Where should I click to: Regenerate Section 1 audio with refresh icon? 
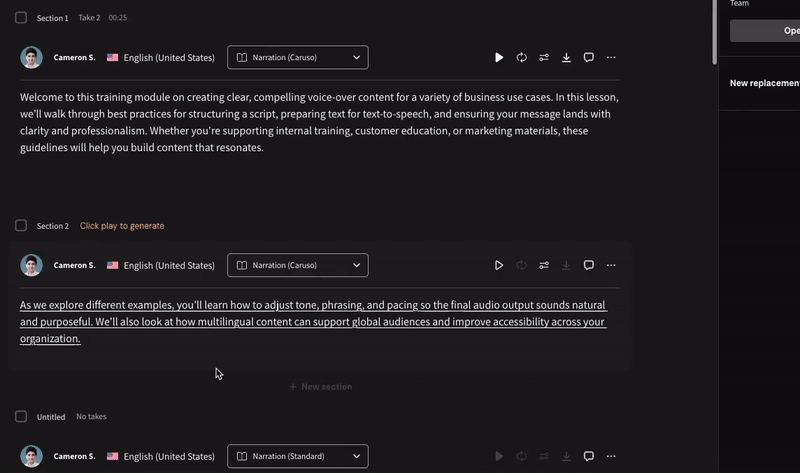pyautogui.click(x=521, y=58)
